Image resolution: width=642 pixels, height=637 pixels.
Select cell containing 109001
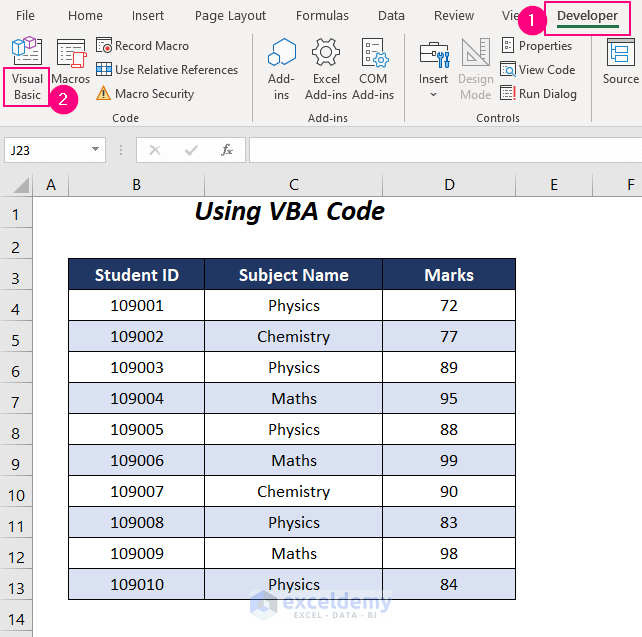(136, 305)
